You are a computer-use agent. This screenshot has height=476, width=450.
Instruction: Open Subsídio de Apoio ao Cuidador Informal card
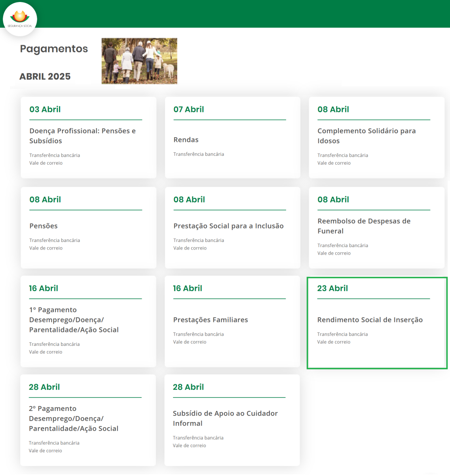coord(232,420)
